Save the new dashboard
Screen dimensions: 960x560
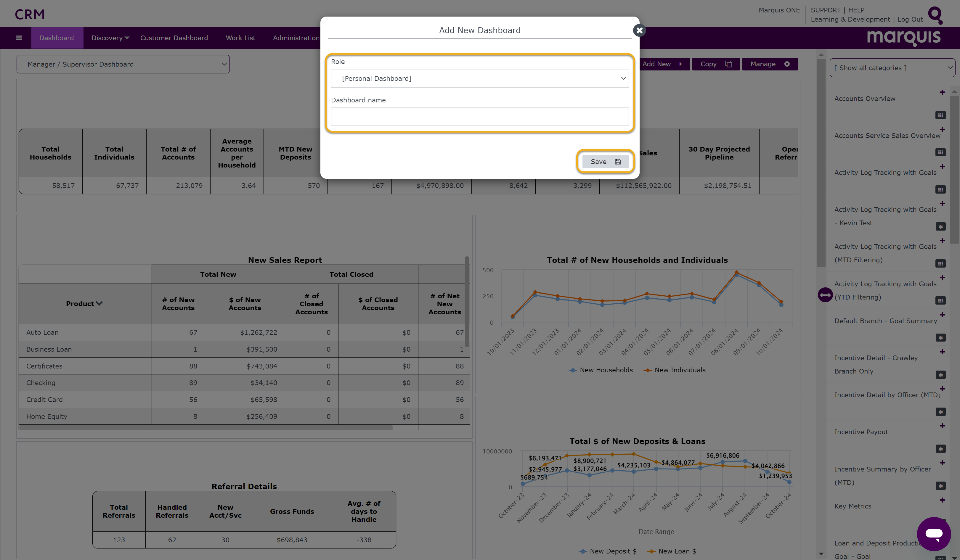click(x=605, y=161)
